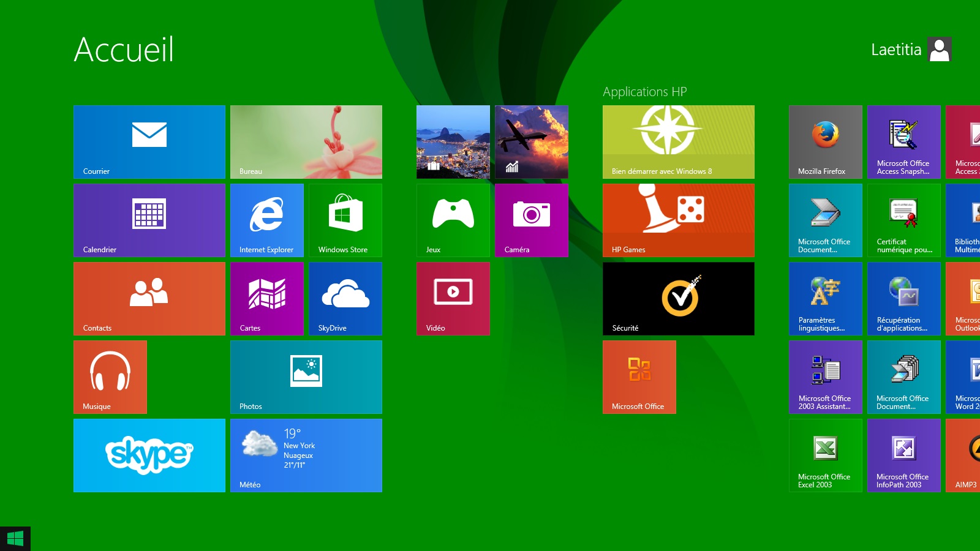The width and height of the screenshot is (980, 551).
Task: Launch the Jeux games tile
Action: click(x=453, y=220)
